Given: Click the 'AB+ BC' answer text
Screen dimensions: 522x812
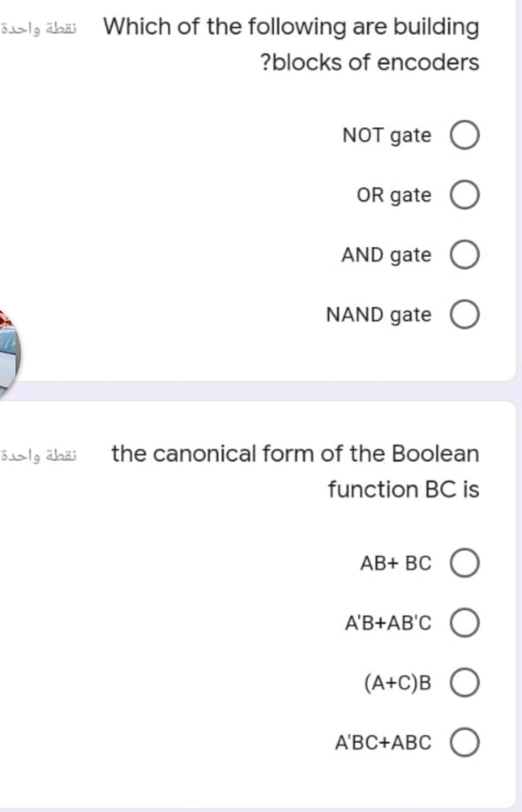Looking at the screenshot, I should click(x=396, y=564).
